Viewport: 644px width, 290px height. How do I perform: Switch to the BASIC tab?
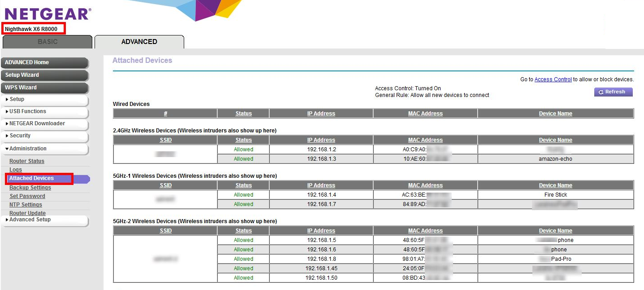point(47,41)
